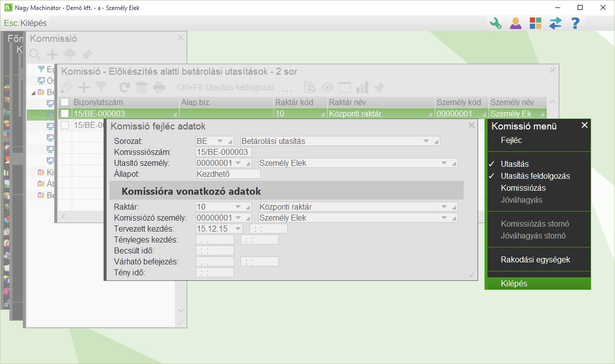Screen dimensions: 615x364
Task: Open help with the question mark icon
Action: click(x=575, y=23)
